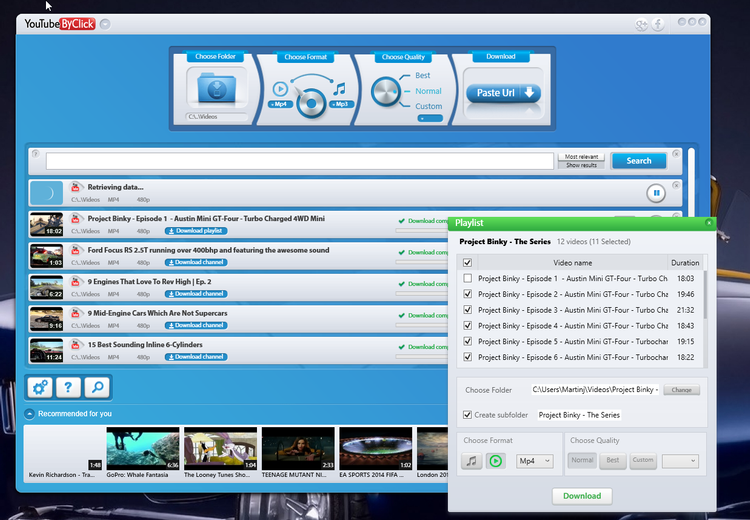Open Project Binky Episode 1 video thumbnail

(x=46, y=225)
